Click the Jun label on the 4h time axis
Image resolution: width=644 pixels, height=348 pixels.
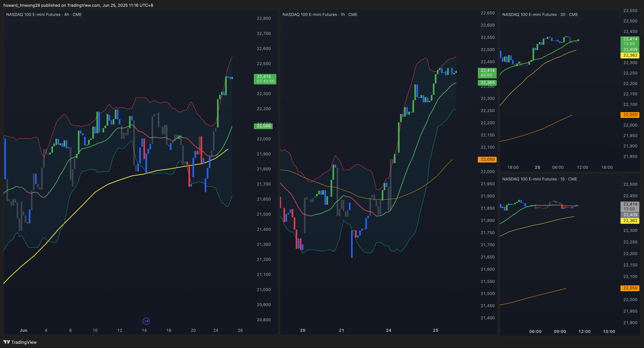point(23,330)
